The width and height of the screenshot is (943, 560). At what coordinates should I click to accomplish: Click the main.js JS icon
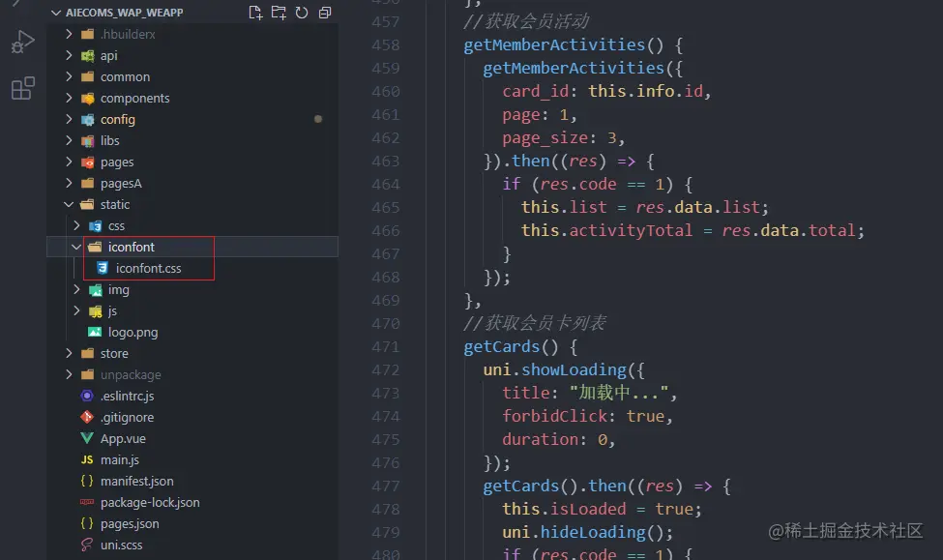tap(87, 459)
